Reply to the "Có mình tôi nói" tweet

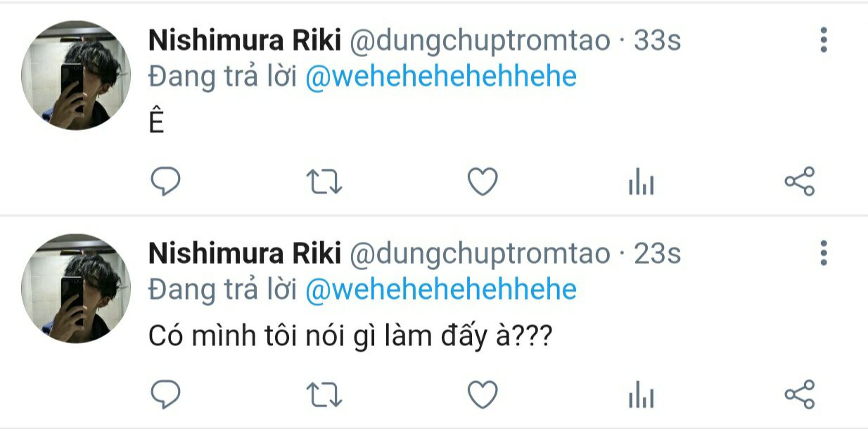pyautogui.click(x=166, y=395)
